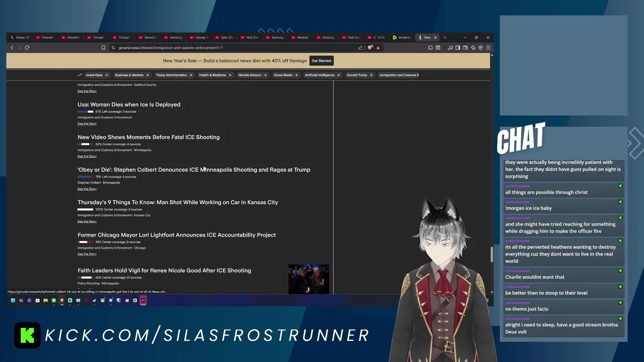
Task: Click the 'Stephen Colbert · Minneapolis' tag line
Action: (x=99, y=183)
